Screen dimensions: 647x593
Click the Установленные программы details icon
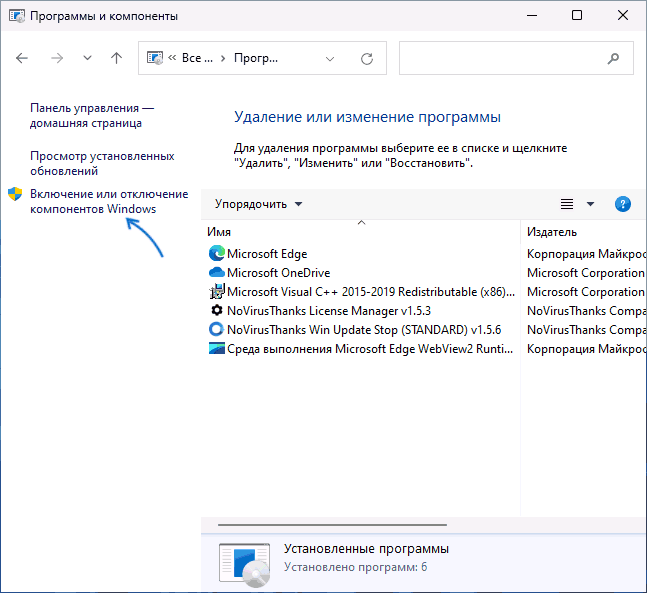pyautogui.click(x=245, y=565)
